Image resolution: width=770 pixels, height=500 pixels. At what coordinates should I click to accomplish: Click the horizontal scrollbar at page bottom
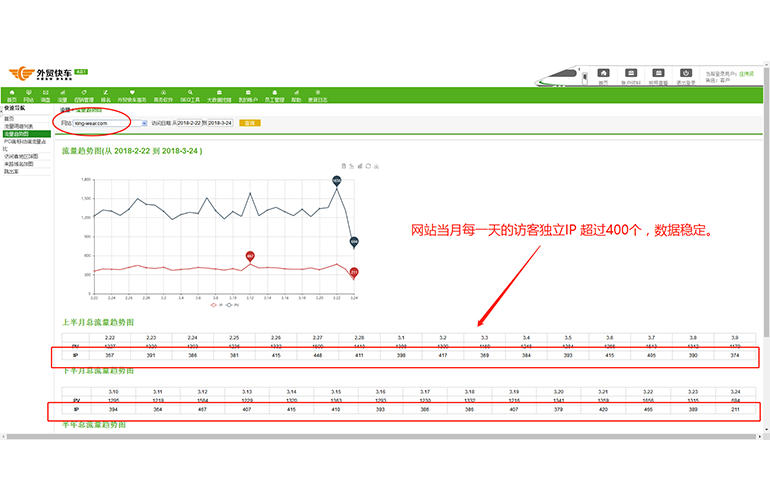tap(385, 436)
